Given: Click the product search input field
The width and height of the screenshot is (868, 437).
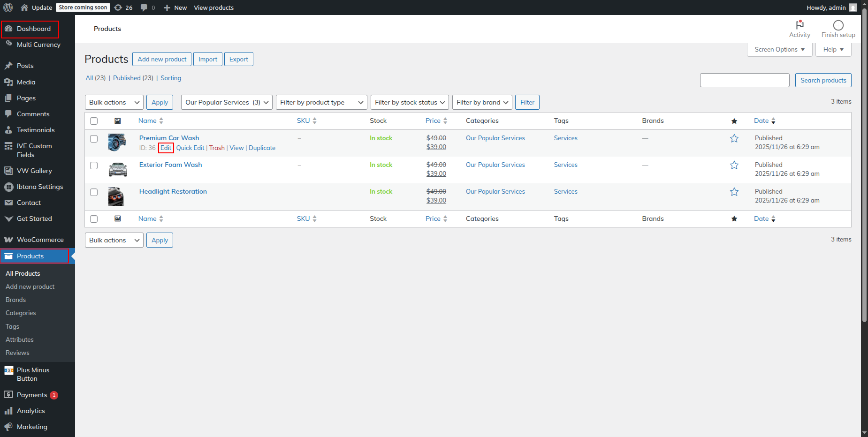Looking at the screenshot, I should click(745, 80).
